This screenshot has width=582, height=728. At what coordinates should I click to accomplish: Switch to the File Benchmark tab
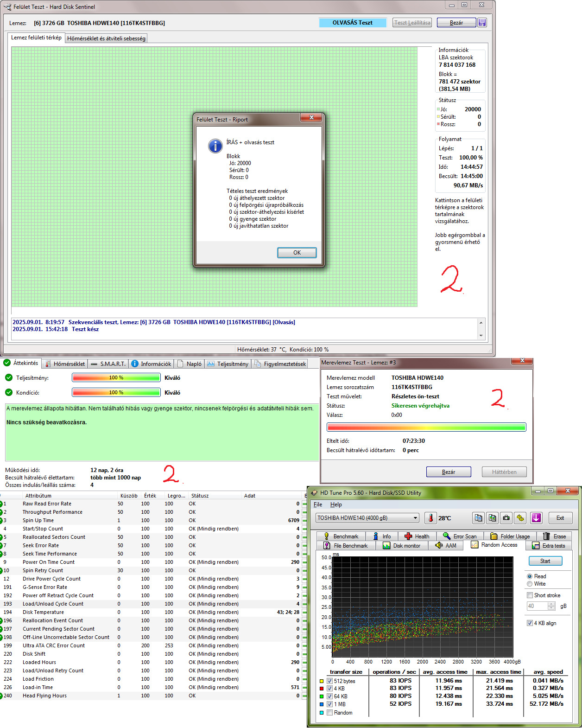click(x=346, y=545)
